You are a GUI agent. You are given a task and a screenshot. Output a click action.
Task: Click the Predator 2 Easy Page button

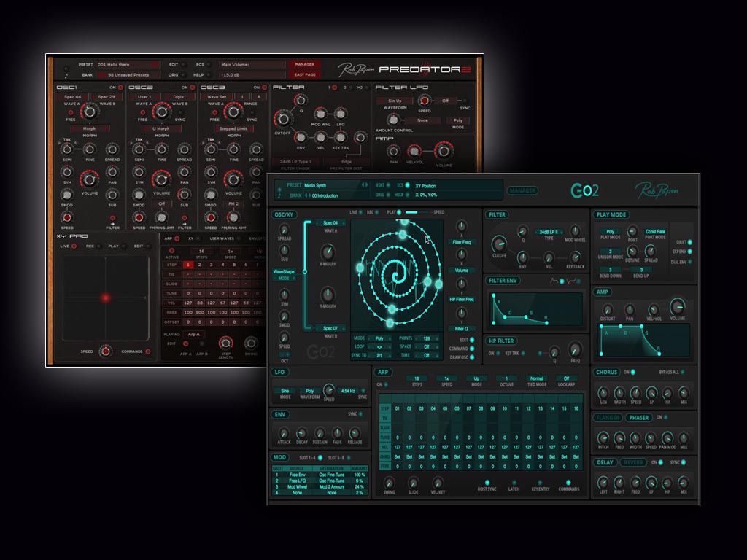(305, 74)
